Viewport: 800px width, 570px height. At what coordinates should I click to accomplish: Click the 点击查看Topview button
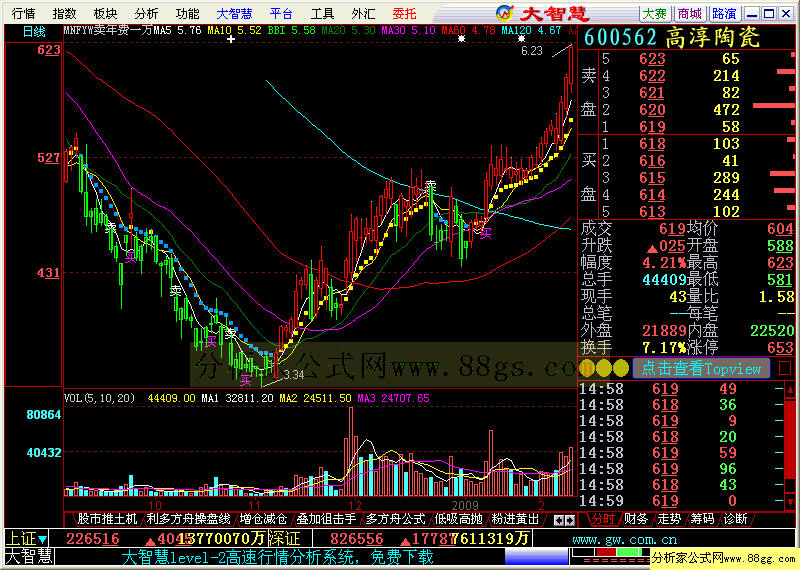pos(701,368)
